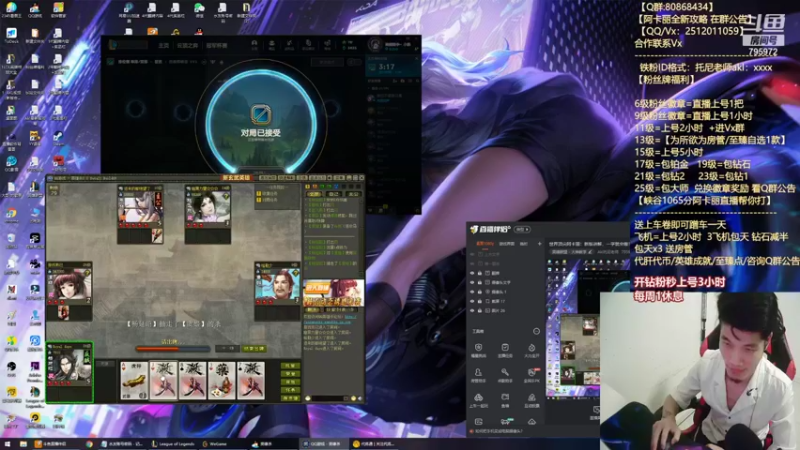Image resolution: width=800 pixels, height=450 pixels.
Task: Open the 2345看图王 desktop icon
Action: click(11, 10)
